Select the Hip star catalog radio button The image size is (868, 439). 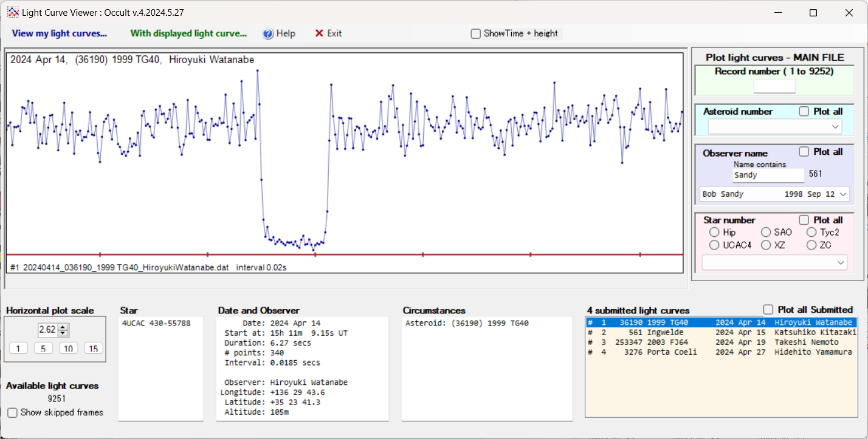pyautogui.click(x=715, y=232)
